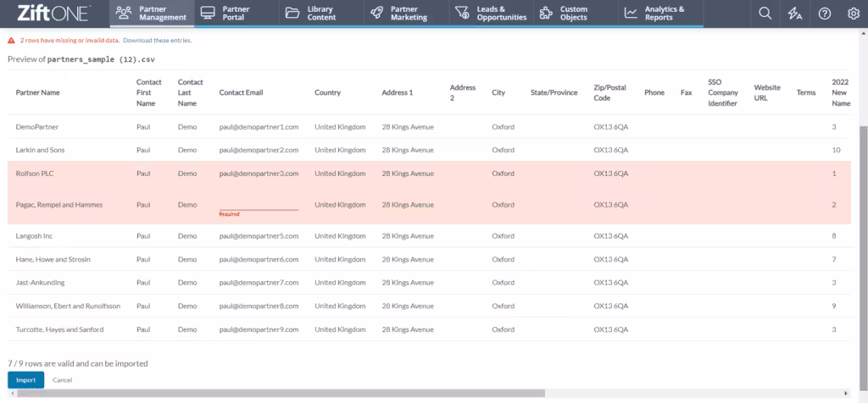Click the Library Content folder icon

coord(292,13)
